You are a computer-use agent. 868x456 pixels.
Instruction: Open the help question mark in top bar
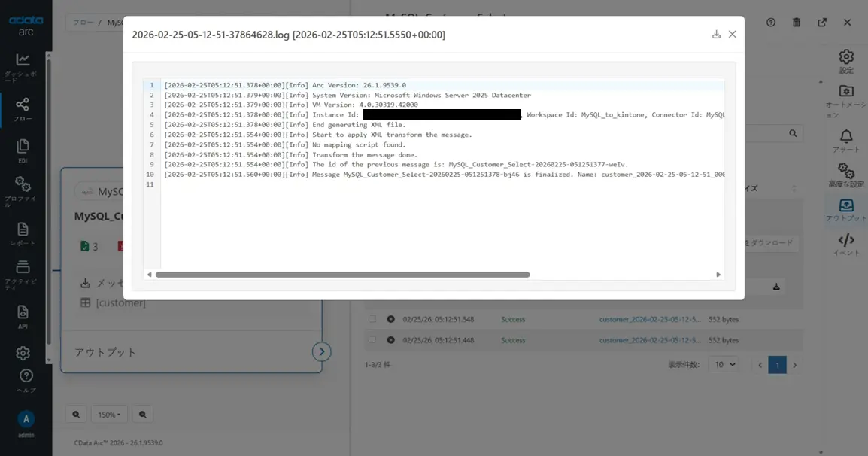pyautogui.click(x=771, y=22)
